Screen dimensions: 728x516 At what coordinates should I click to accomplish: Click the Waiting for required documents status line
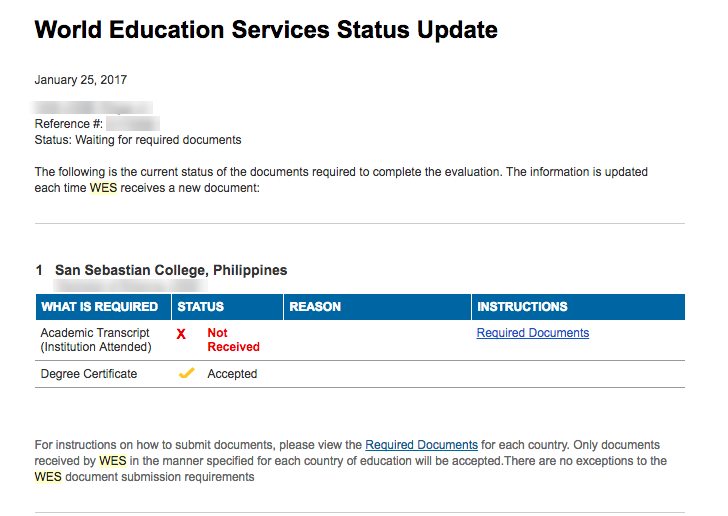pyautogui.click(x=138, y=140)
